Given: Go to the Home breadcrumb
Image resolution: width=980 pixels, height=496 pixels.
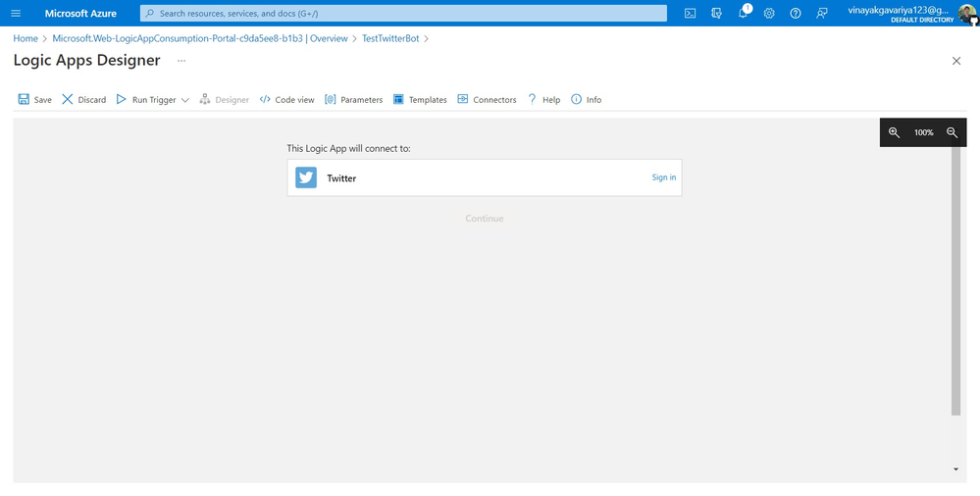Looking at the screenshot, I should [x=26, y=38].
